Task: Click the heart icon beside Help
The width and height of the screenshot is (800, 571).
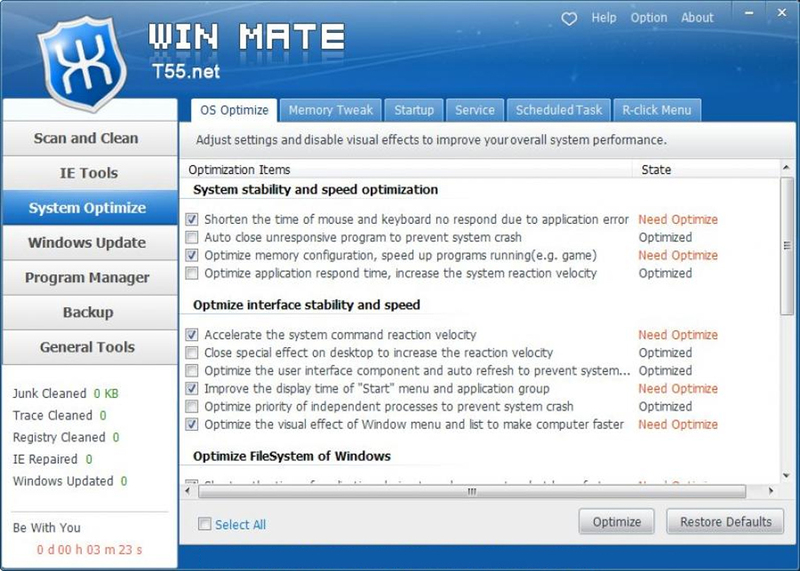Action: click(569, 18)
